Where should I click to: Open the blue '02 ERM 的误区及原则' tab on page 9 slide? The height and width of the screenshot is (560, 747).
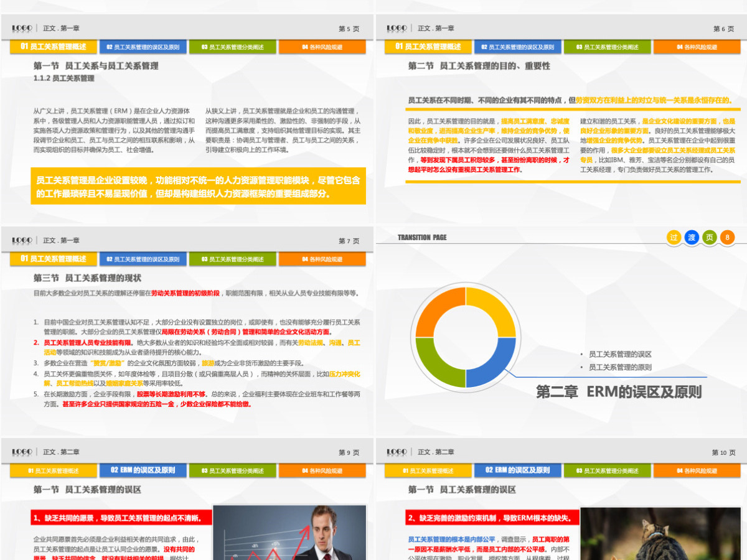click(143, 470)
